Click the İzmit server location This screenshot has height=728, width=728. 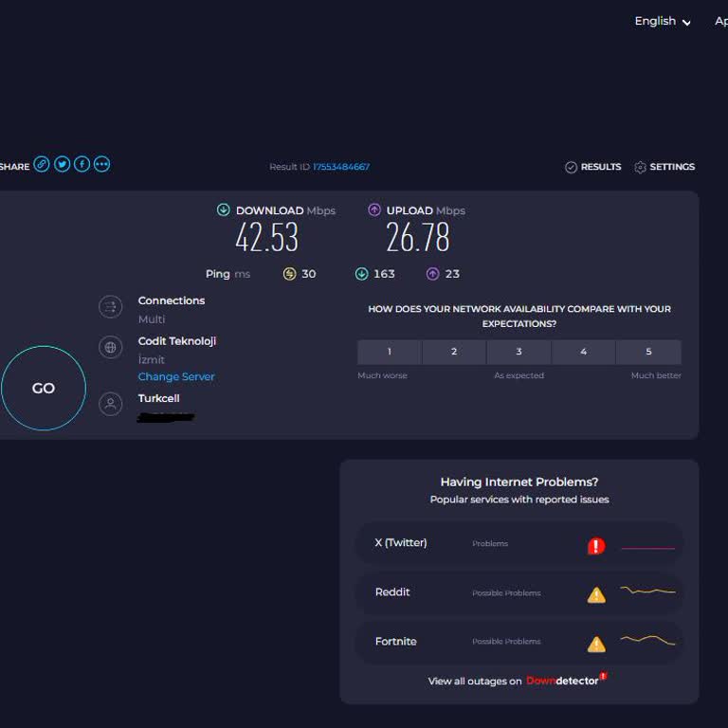(152, 359)
